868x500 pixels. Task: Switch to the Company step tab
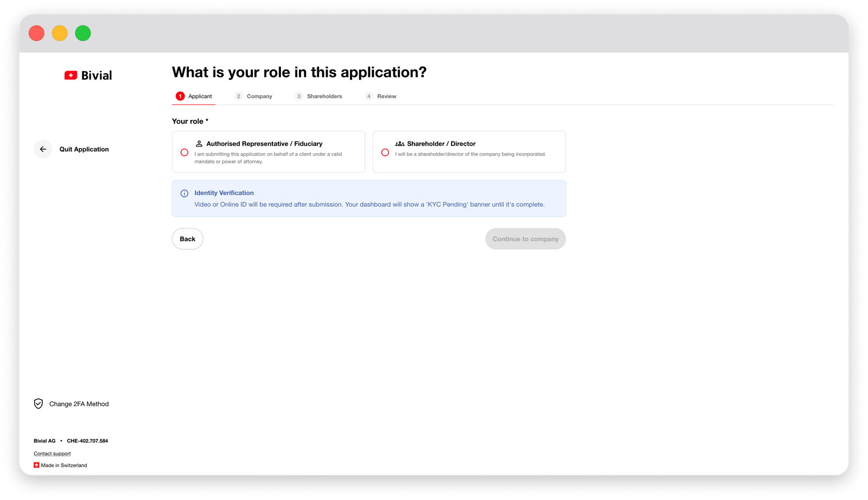pos(253,96)
